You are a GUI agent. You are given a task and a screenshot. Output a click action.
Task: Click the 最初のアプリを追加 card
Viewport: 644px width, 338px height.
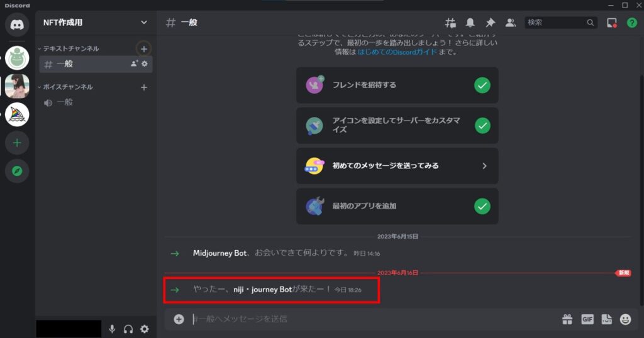coord(397,206)
